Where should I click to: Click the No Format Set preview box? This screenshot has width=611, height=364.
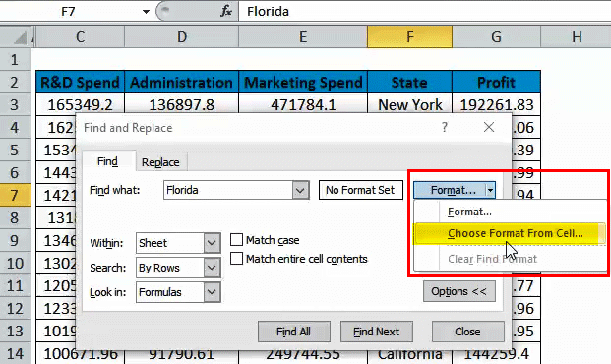pyautogui.click(x=360, y=190)
